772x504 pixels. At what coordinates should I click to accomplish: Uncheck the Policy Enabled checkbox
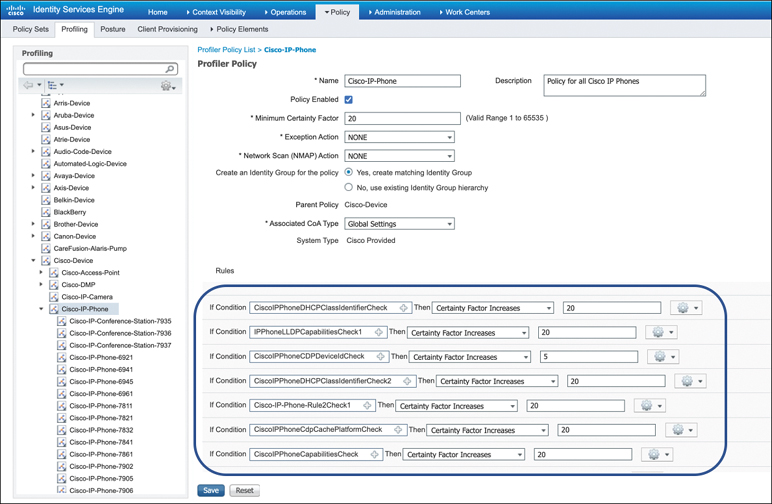tap(348, 100)
